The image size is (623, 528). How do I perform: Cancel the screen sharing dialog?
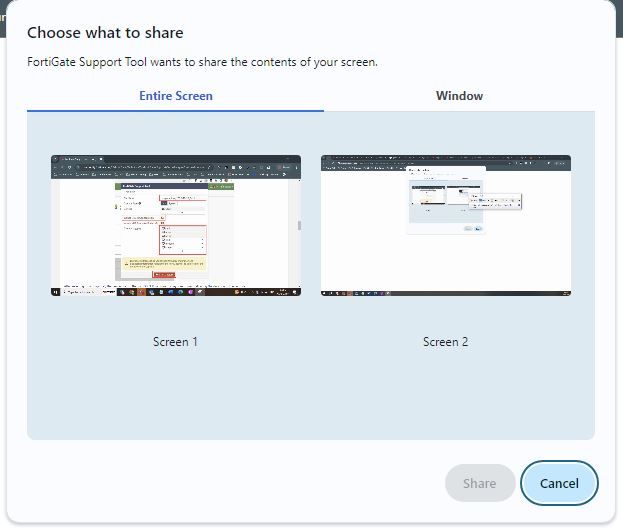point(559,483)
